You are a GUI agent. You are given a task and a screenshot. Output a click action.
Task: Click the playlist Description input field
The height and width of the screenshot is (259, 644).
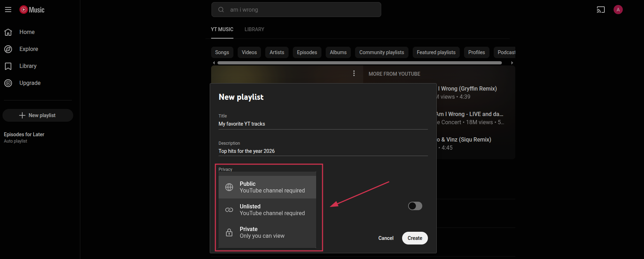pyautogui.click(x=323, y=151)
